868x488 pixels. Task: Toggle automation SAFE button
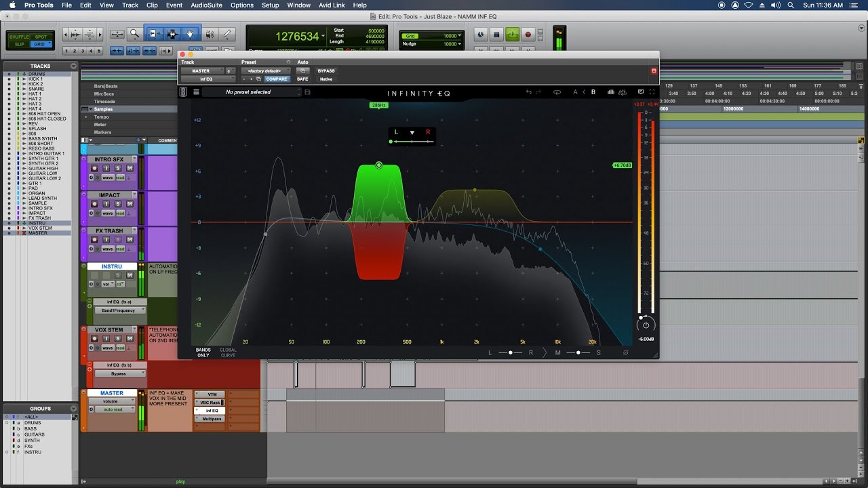[x=302, y=79]
